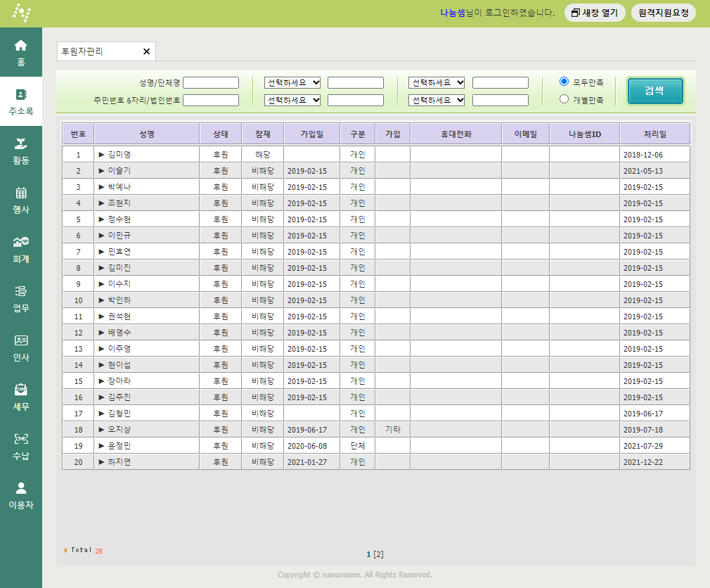Open the 행사 events calendar icon

pos(21,193)
